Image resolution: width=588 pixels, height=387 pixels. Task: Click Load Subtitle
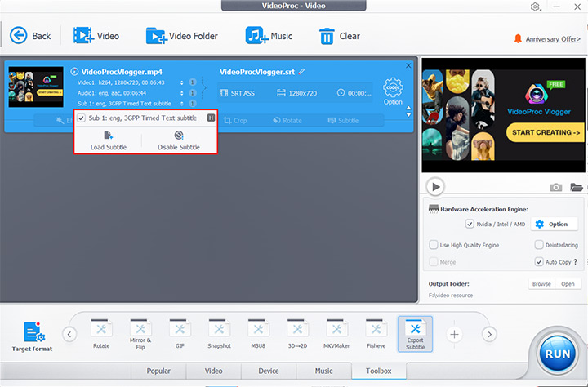[x=109, y=140]
